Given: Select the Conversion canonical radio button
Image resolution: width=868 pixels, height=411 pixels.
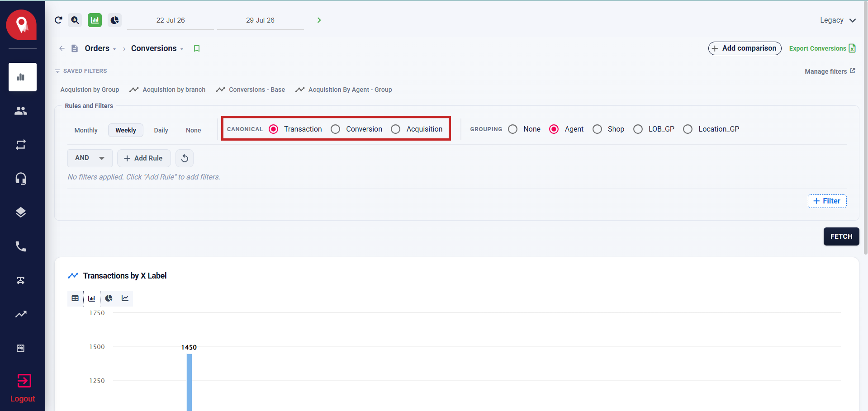Looking at the screenshot, I should click(335, 129).
